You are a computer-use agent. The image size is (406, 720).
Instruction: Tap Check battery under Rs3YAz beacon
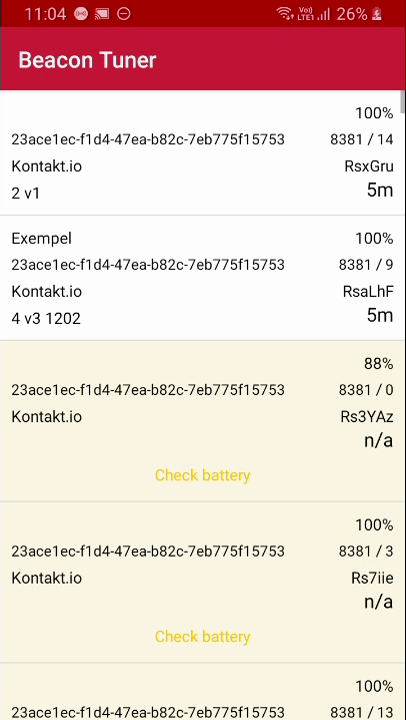203,475
